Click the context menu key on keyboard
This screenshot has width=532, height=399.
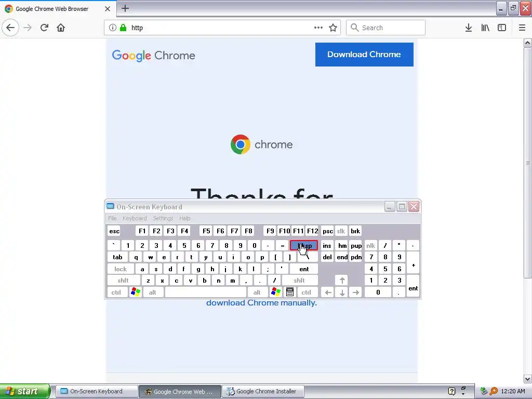(290, 292)
